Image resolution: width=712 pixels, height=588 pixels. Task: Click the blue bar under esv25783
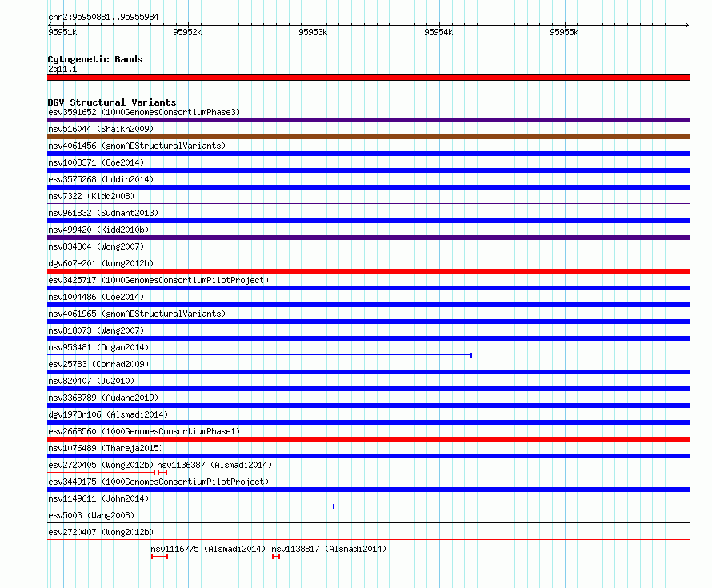click(368, 372)
